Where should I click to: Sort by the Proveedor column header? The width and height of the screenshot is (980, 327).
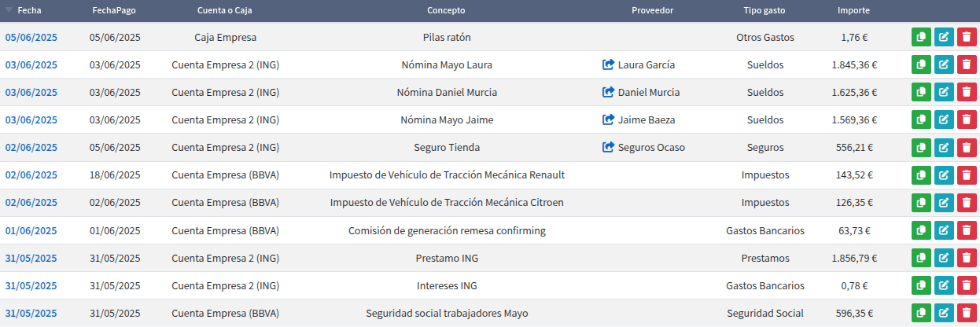pos(652,11)
